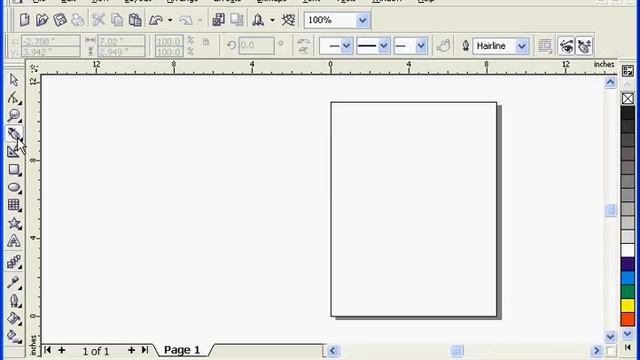Image resolution: width=640 pixels, height=360 pixels.
Task: Redo the last undone action
Action: click(186, 20)
